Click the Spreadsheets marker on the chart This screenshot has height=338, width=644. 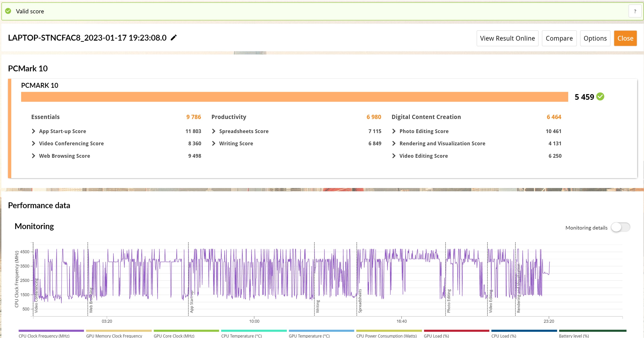pyautogui.click(x=360, y=301)
